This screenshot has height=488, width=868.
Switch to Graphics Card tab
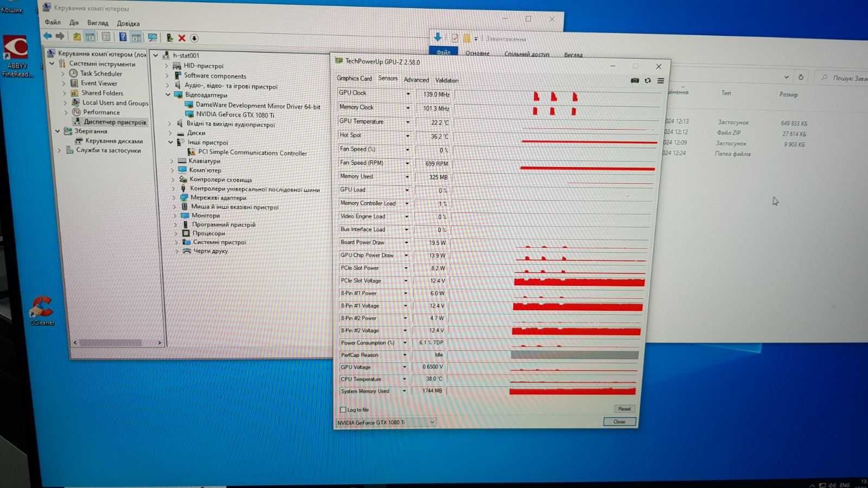(354, 79)
